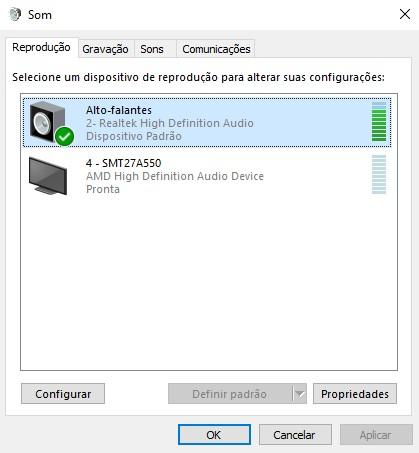This screenshot has width=419, height=453.
Task: Select the Reprodução tab
Action: tap(41, 47)
